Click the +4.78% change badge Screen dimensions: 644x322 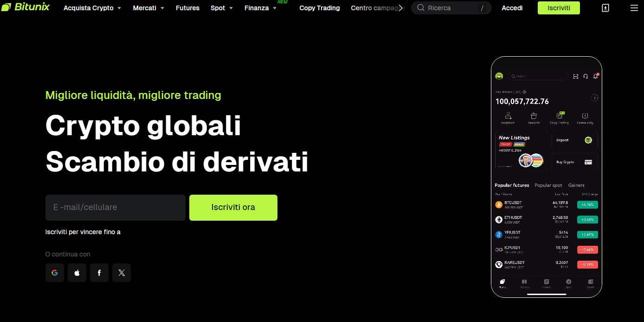pyautogui.click(x=587, y=204)
